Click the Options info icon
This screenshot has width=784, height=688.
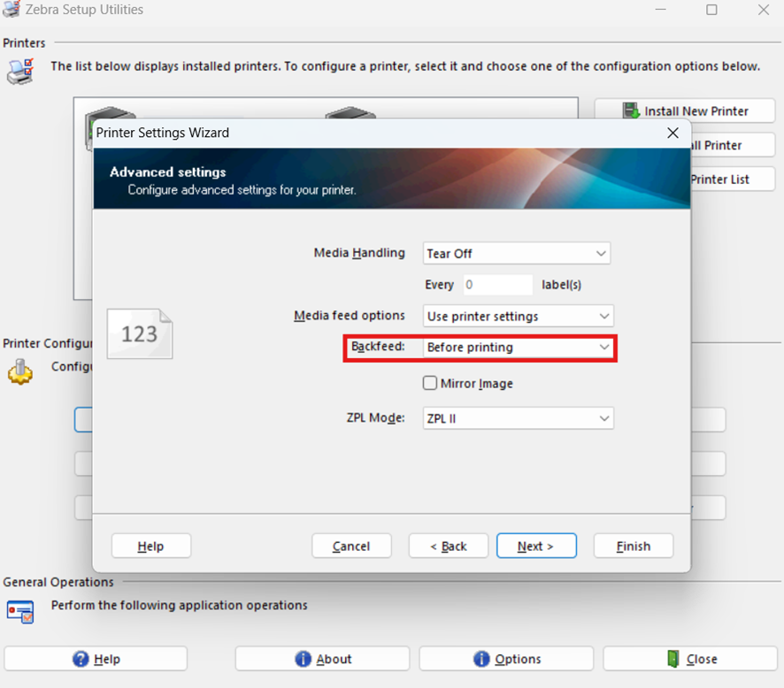click(481, 659)
